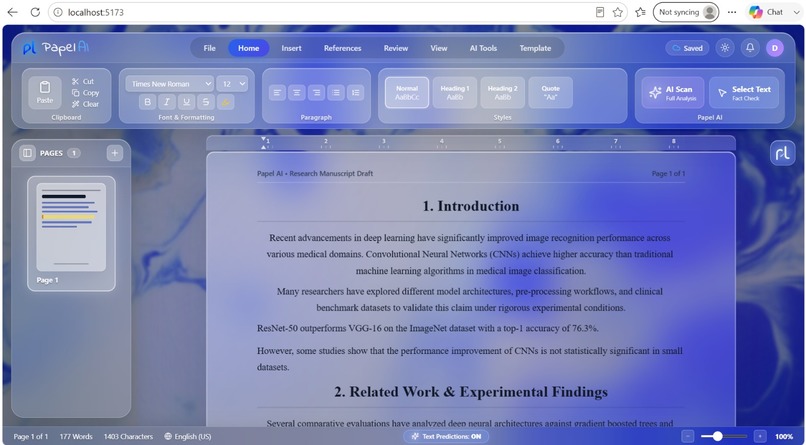Switch to the View tab

(x=438, y=48)
